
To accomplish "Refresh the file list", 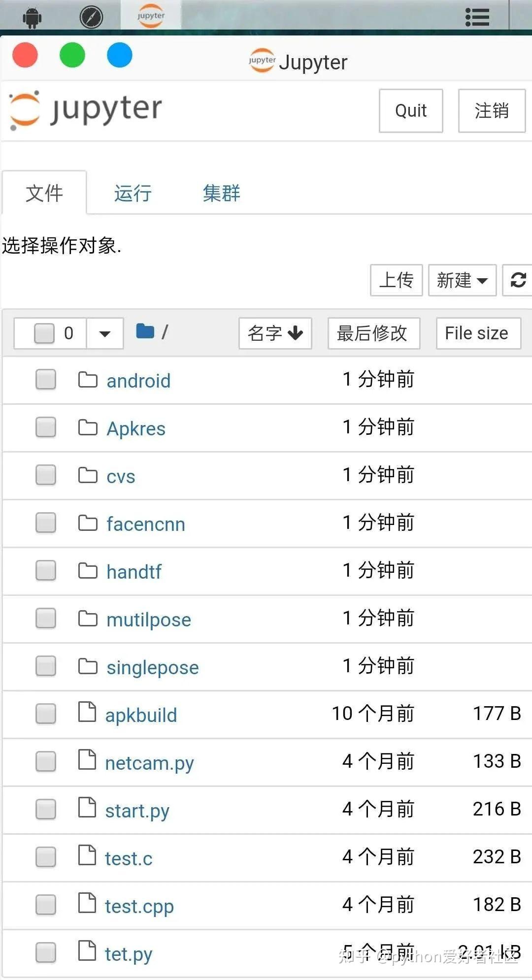I will click(x=517, y=280).
